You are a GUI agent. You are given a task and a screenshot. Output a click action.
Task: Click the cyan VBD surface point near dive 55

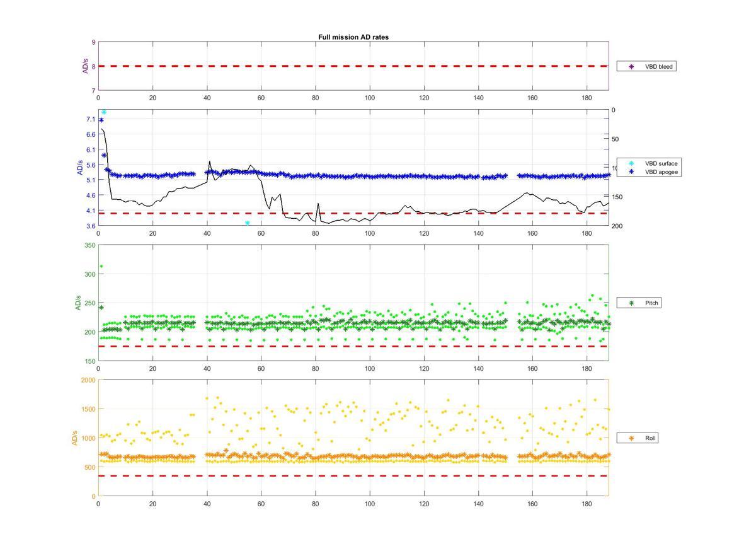[x=248, y=223]
